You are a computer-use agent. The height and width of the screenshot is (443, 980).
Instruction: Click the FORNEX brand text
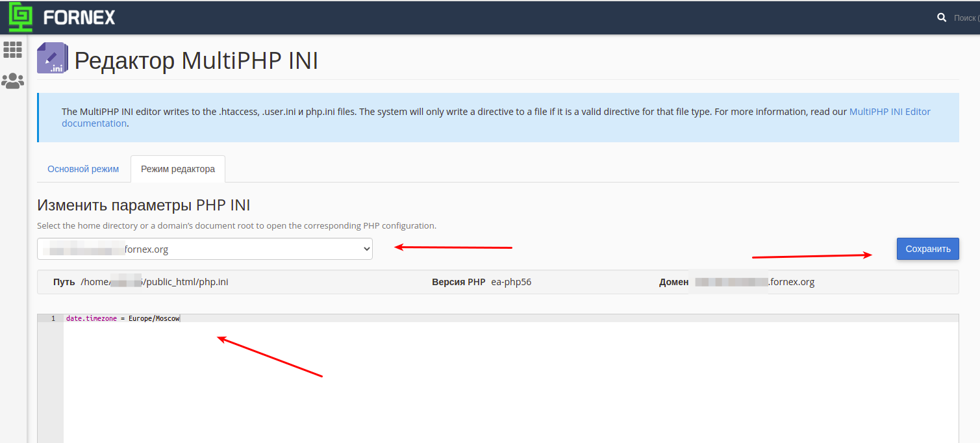pyautogui.click(x=79, y=18)
